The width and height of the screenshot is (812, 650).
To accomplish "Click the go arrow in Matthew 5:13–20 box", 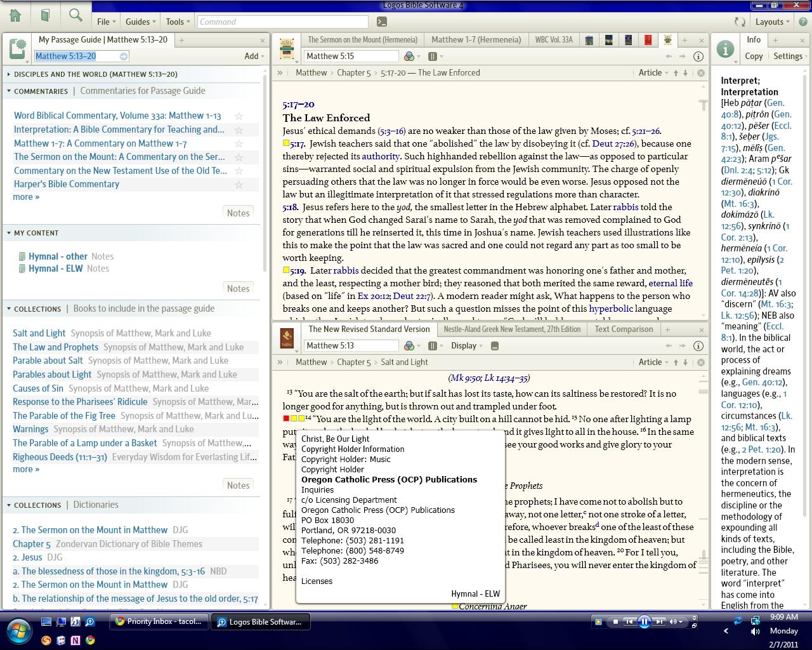I will 124,56.
